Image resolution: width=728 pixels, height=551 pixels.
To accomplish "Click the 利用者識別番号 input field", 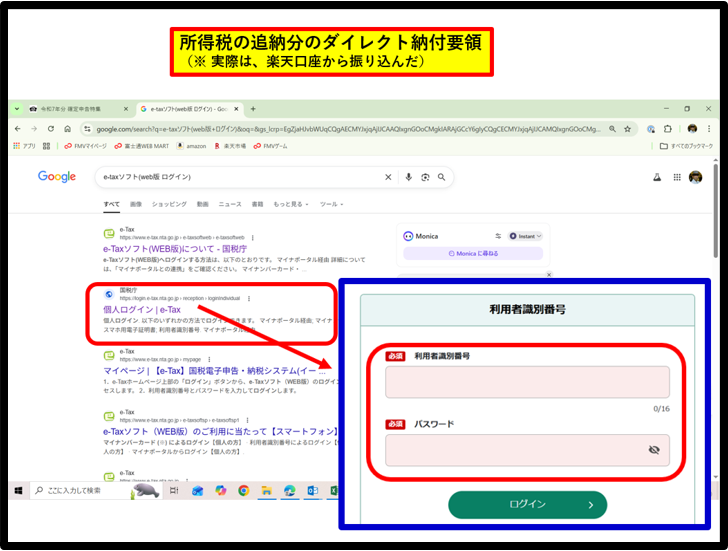I will pos(527,382).
